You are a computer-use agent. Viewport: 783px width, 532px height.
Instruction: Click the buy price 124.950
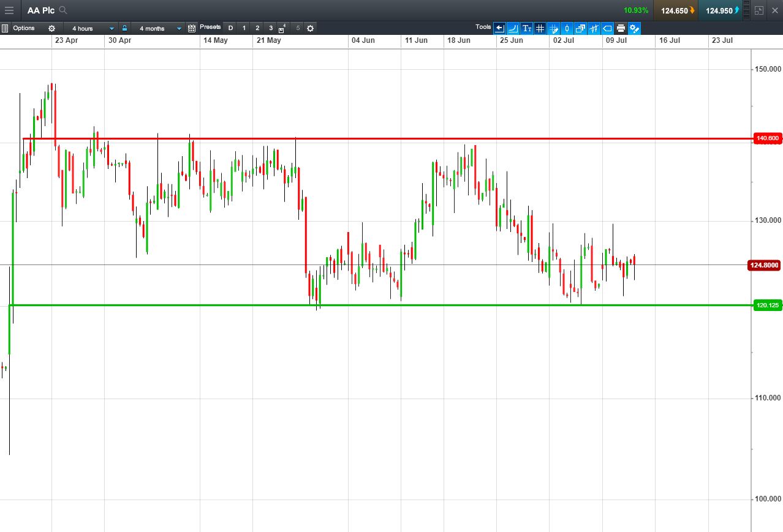721,10
